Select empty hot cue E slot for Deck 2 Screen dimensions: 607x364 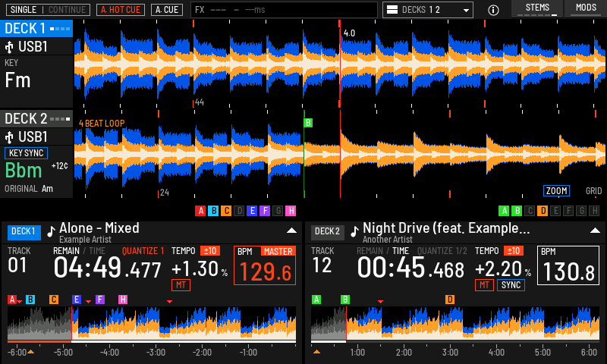pyautogui.click(x=555, y=211)
